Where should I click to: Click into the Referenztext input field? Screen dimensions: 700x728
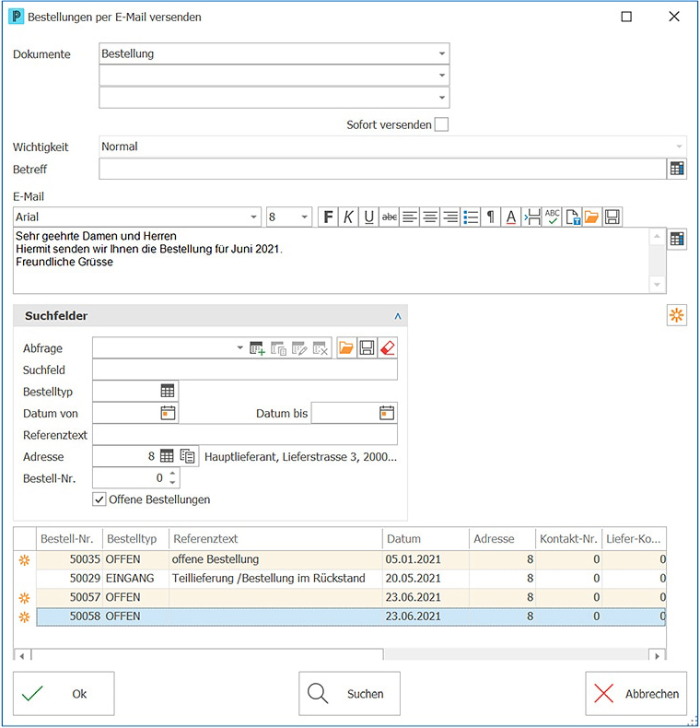point(245,435)
